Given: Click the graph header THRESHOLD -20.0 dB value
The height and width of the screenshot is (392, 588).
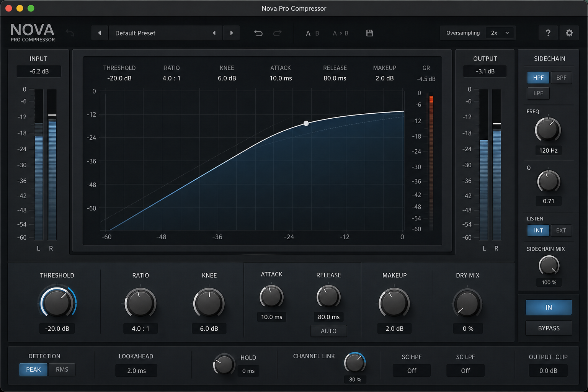Looking at the screenshot, I should pos(119,78).
